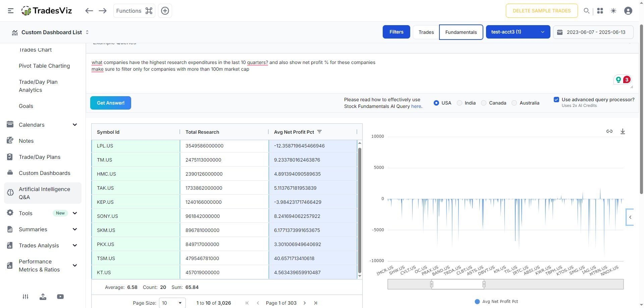Select the Australia radio button

tap(514, 103)
